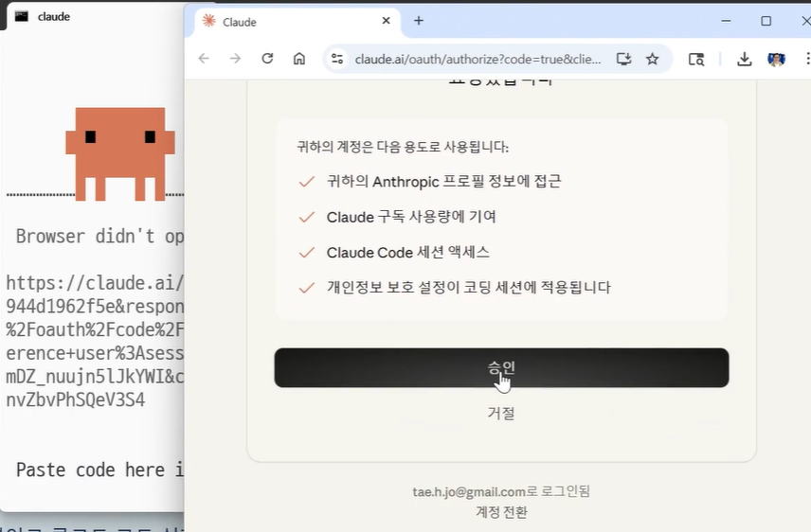
Task: Open site information icon in address bar
Action: [x=337, y=59]
